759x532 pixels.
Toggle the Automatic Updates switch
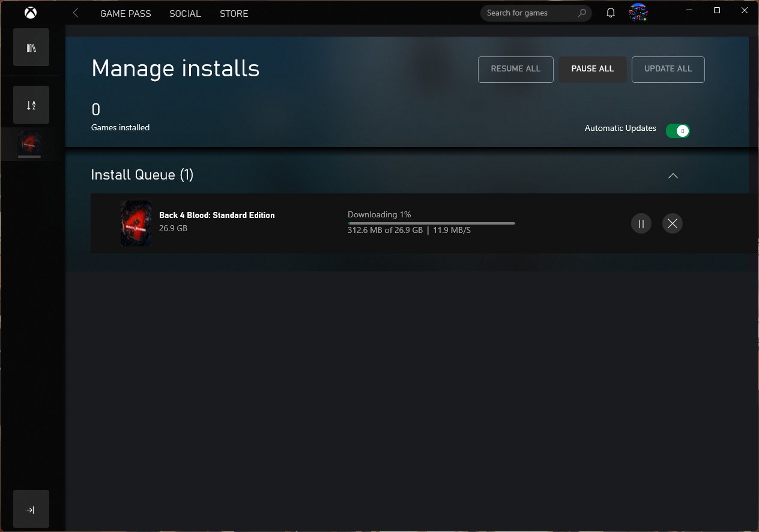[678, 130]
